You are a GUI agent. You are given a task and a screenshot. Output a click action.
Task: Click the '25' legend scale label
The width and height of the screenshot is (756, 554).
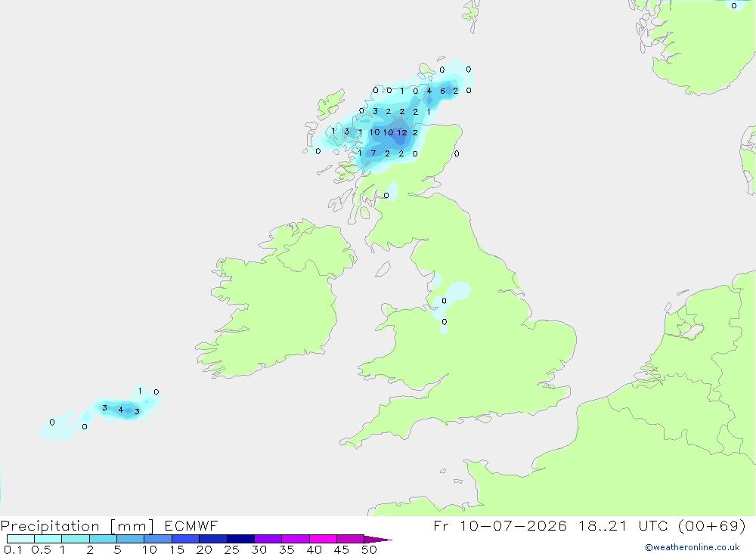click(x=231, y=549)
